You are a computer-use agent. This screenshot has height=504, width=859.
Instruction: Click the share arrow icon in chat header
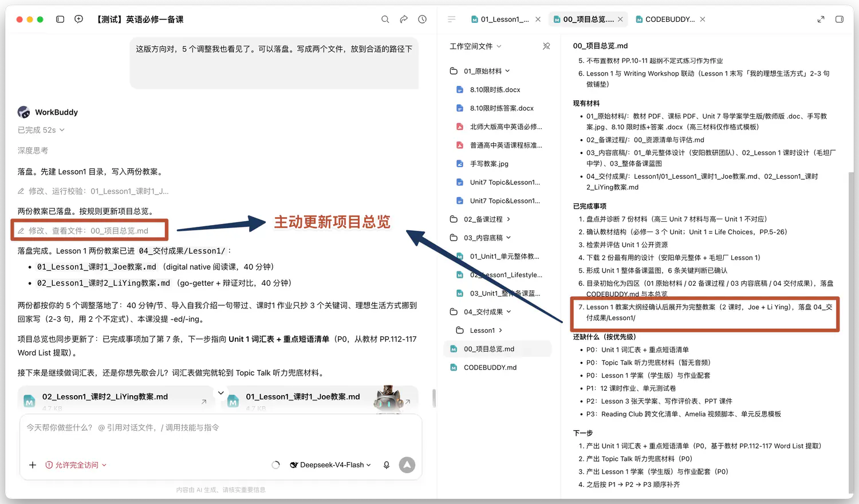click(x=404, y=19)
